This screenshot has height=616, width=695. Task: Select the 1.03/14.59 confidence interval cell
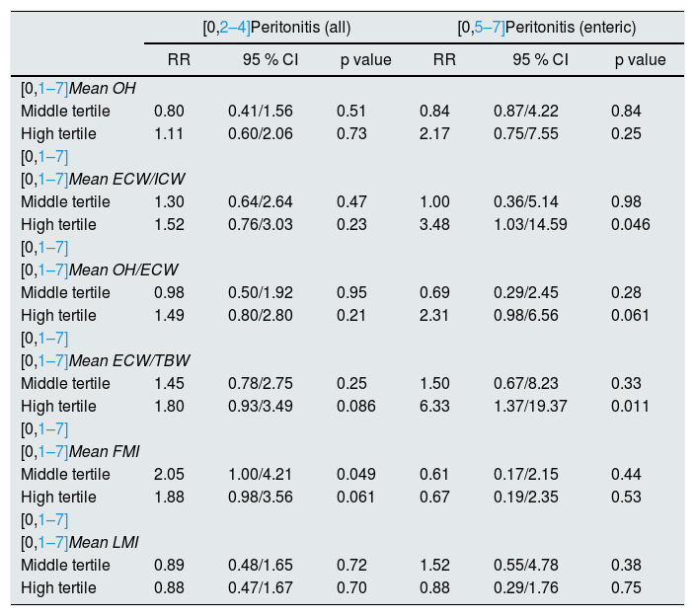coord(530,224)
